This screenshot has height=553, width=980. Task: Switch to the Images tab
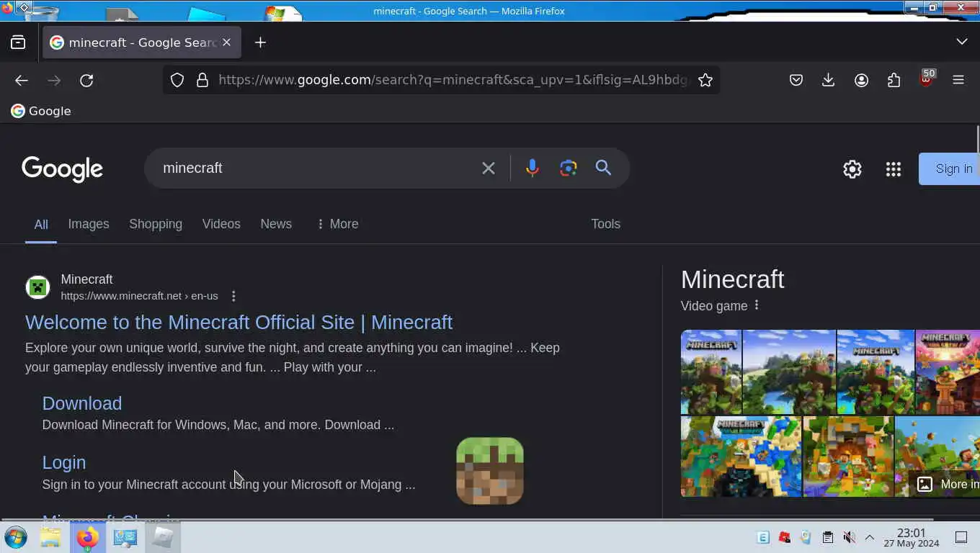point(89,224)
